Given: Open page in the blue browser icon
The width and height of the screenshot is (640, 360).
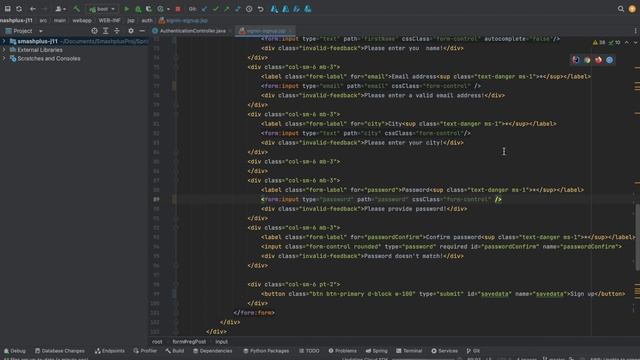Looking at the screenshot, I should pyautogui.click(x=609, y=60).
